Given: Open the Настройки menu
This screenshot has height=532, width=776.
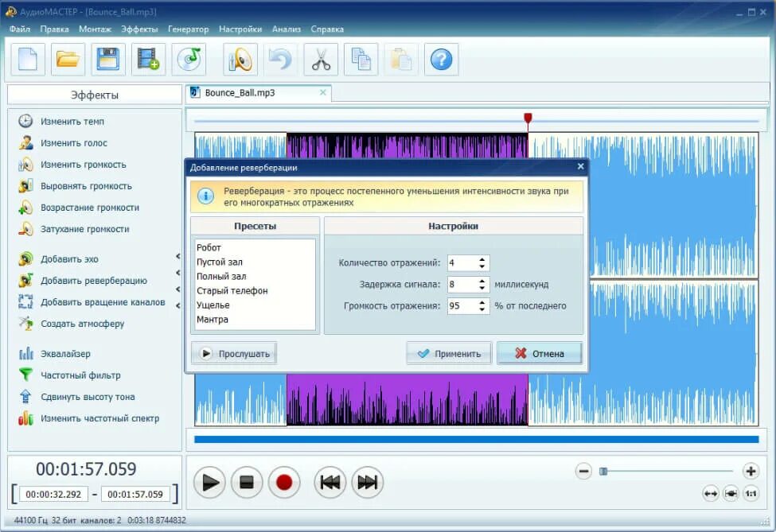Looking at the screenshot, I should tap(240, 29).
